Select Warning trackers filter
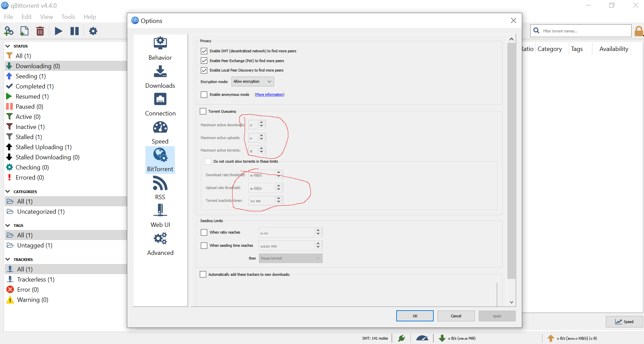Viewport: 644px width, 344px height. pyautogui.click(x=66, y=299)
